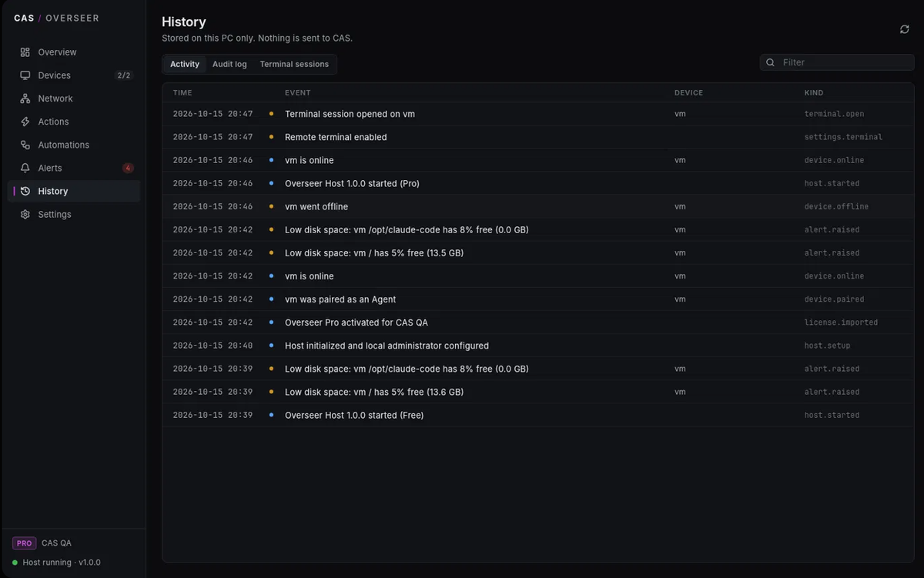Viewport: 924px width, 578px height.
Task: Click the 'device.paired' kind value
Action: (834, 299)
